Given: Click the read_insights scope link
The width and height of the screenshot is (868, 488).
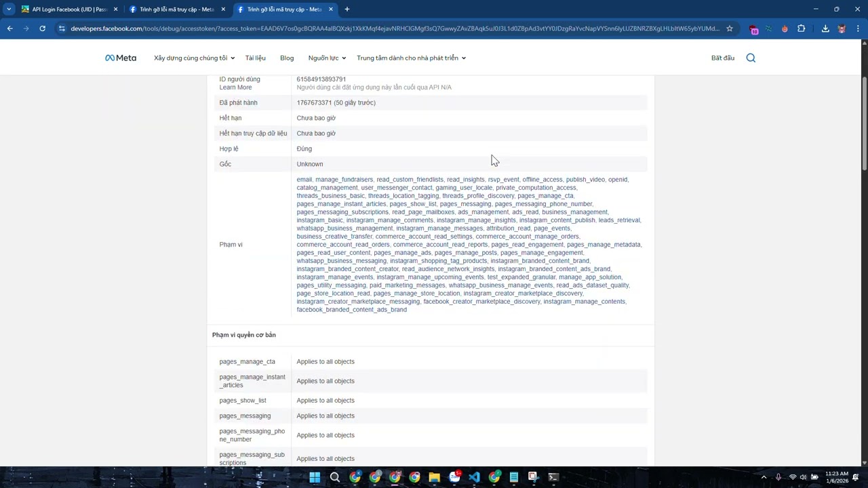Looking at the screenshot, I should click(x=465, y=180).
